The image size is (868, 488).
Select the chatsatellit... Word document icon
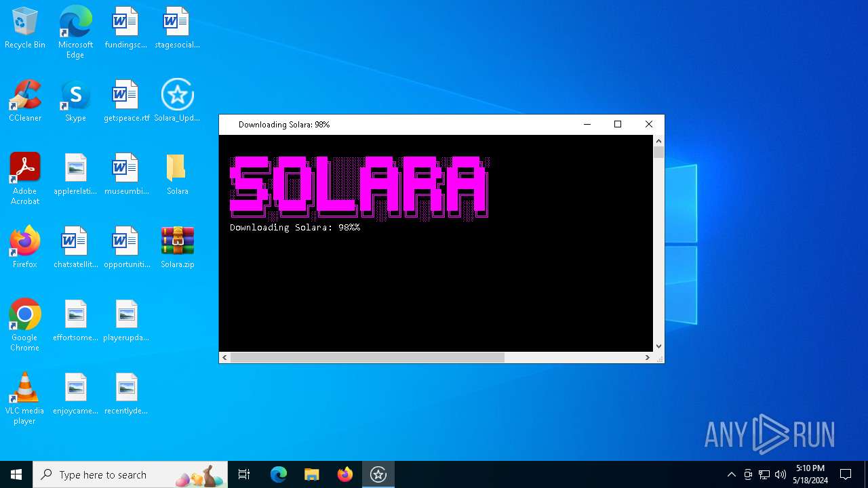click(75, 248)
